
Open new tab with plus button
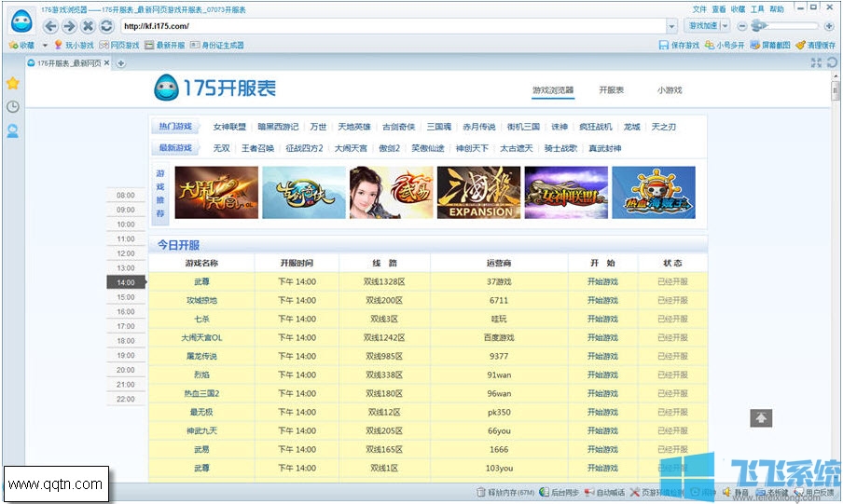(122, 63)
